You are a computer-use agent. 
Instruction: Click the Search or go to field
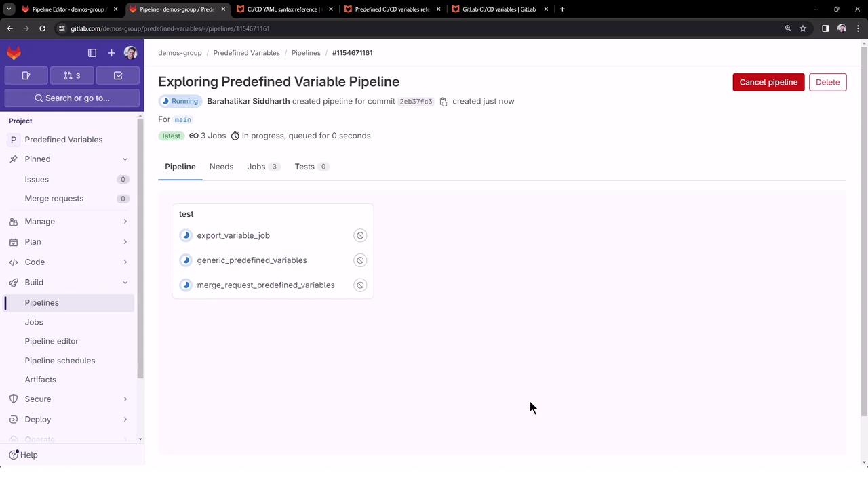point(72,98)
